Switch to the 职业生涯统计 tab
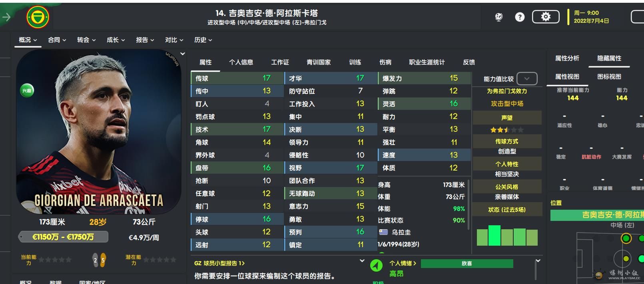Viewport: 644px width, 284px height. pyautogui.click(x=427, y=62)
